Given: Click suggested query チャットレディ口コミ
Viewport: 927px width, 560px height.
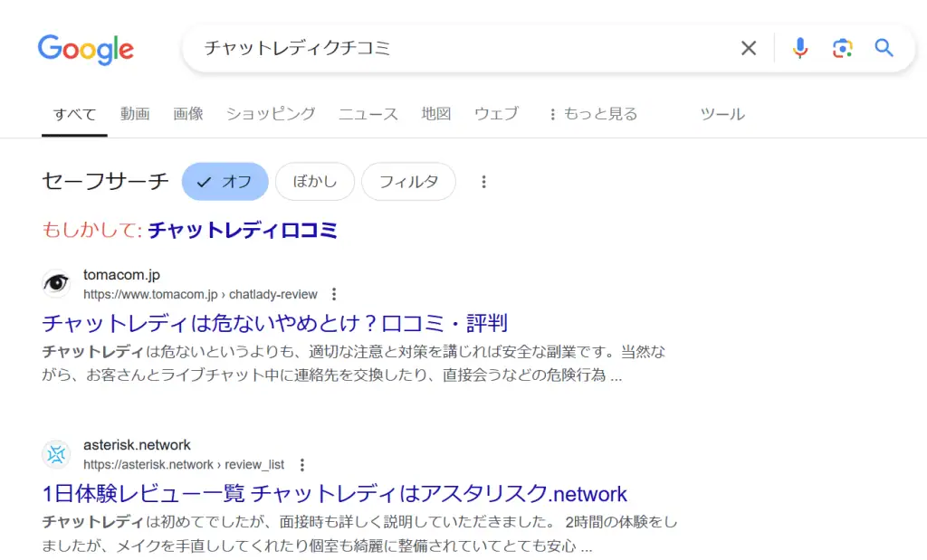Looking at the screenshot, I should tap(243, 230).
